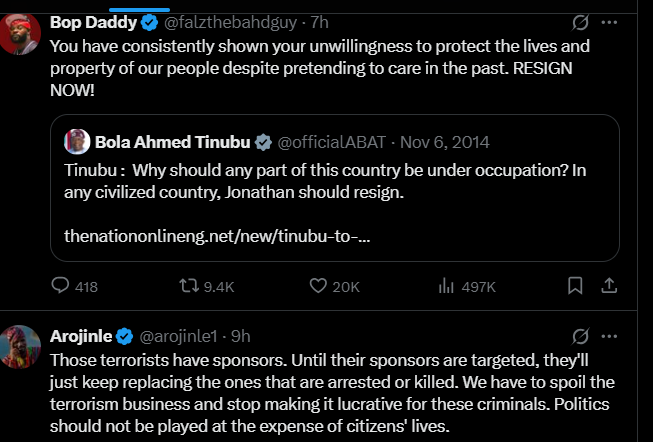Bookmark Bop Daddy's post
Screen dimensions: 653x442
(x=575, y=287)
